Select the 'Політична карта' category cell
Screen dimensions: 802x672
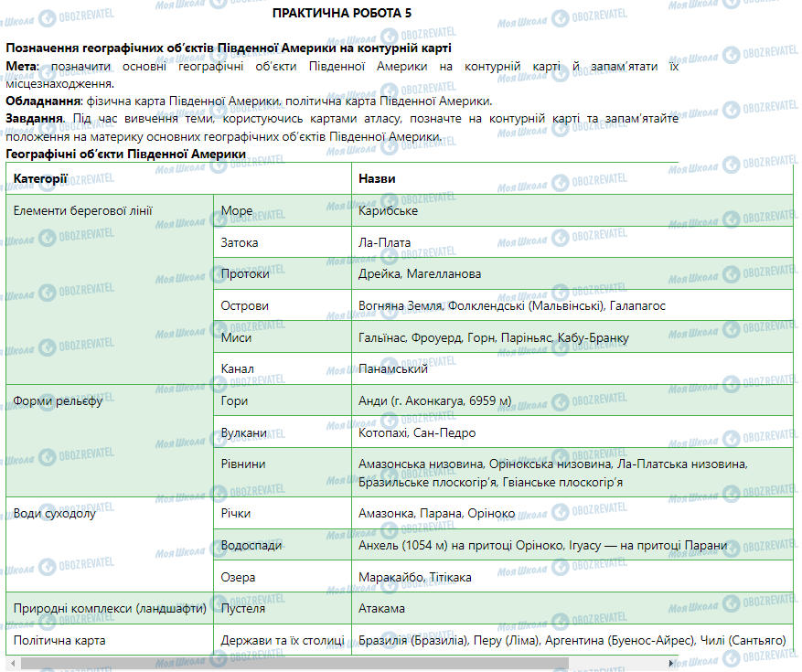[x=59, y=641]
